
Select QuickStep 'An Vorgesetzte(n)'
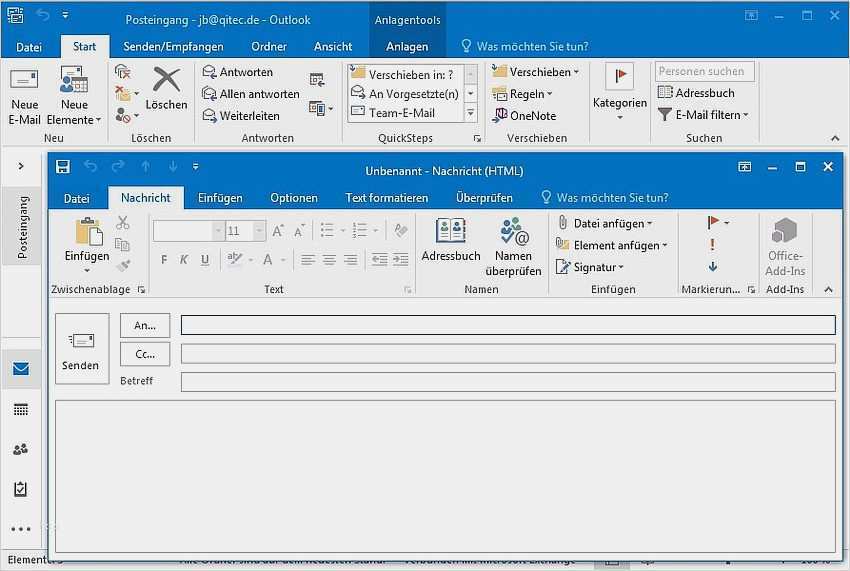click(x=405, y=94)
